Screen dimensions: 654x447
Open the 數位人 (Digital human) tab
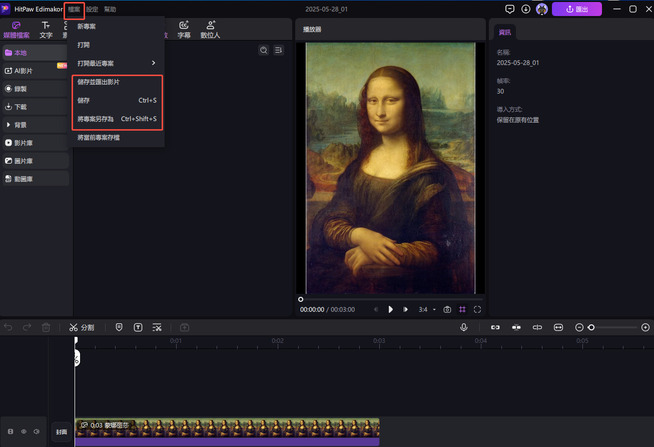pos(210,30)
